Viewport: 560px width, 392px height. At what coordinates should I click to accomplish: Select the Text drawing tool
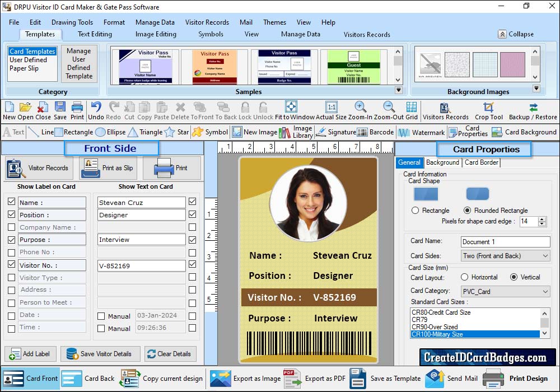point(13,132)
